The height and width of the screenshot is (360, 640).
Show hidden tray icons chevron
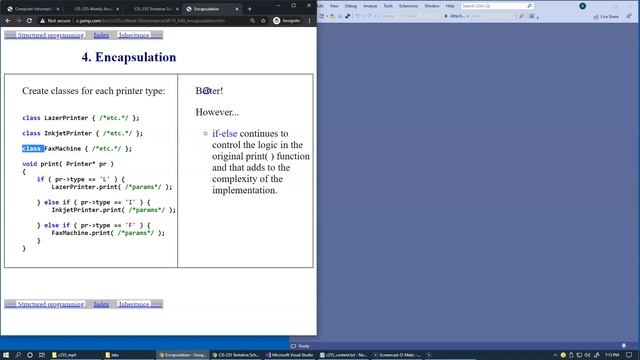pos(555,355)
